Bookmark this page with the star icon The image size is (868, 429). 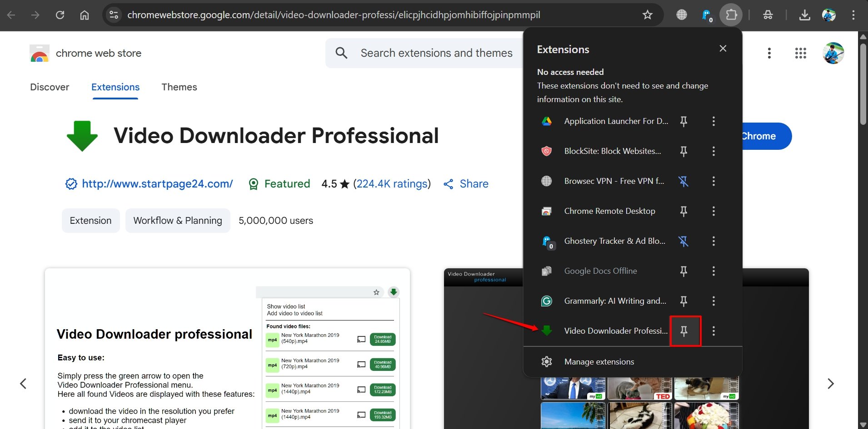pyautogui.click(x=648, y=15)
